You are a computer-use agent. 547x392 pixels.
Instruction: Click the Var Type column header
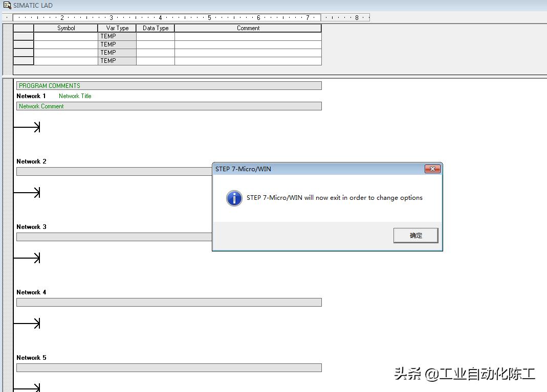click(117, 28)
